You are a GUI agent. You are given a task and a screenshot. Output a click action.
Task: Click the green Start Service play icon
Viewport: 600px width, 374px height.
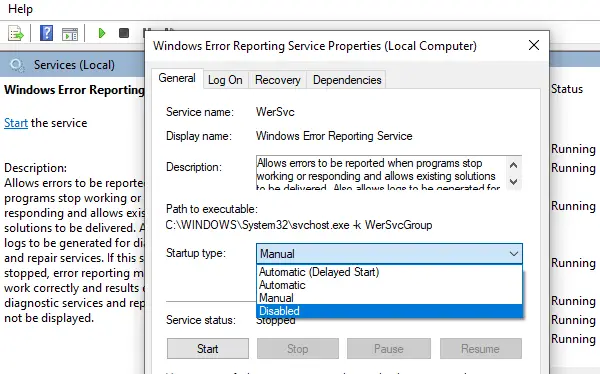coord(102,33)
